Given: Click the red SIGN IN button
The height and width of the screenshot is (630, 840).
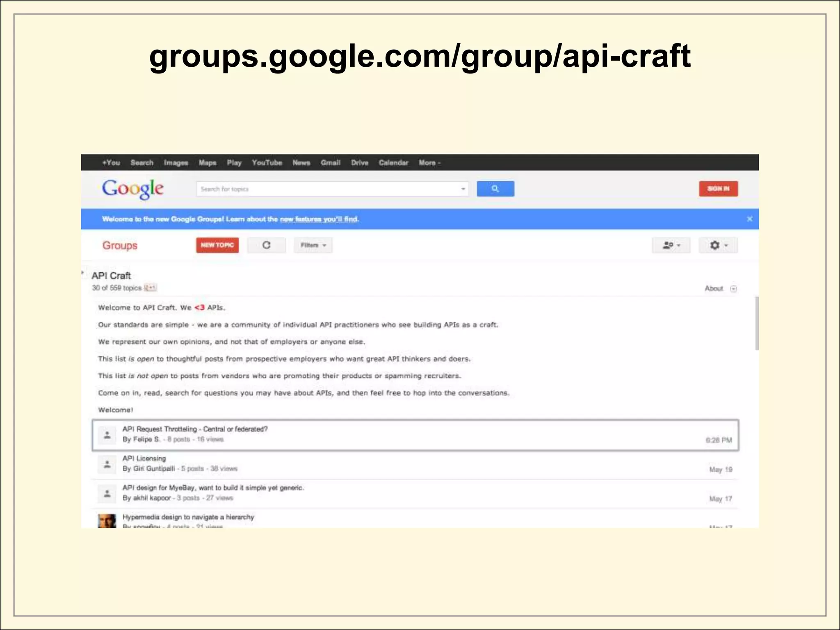Looking at the screenshot, I should tap(718, 189).
